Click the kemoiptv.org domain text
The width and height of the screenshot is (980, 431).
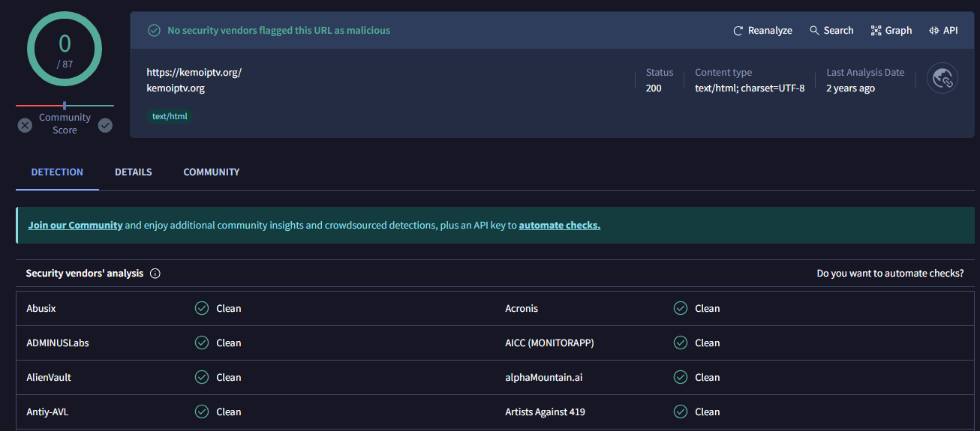click(176, 88)
